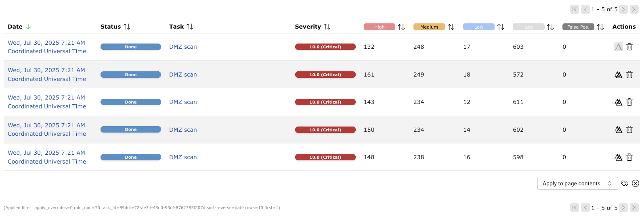644x220 pixels.
Task: Click the 10.0 (Critical) bar for 132 High row
Action: [325, 47]
